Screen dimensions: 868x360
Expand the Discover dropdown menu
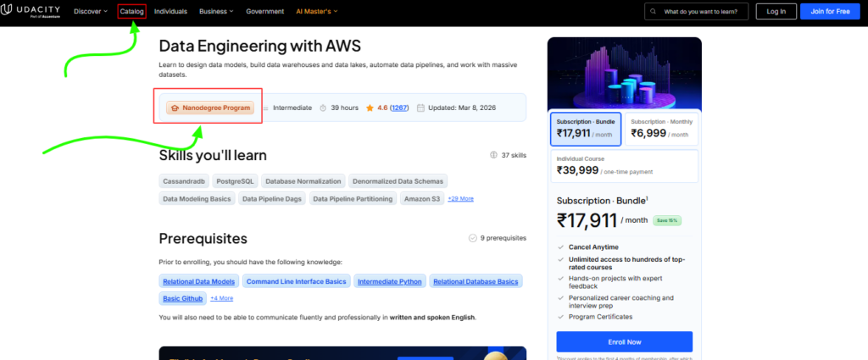pos(90,12)
